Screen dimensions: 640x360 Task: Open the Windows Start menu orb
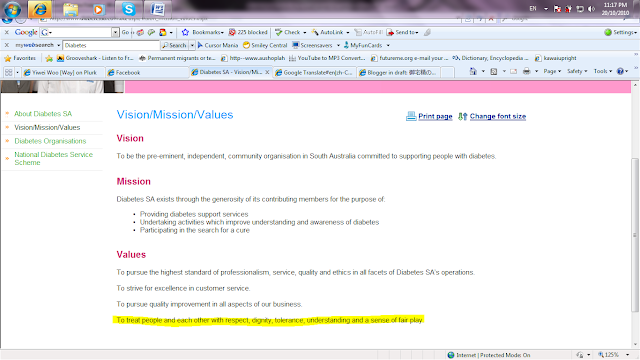coord(12,9)
